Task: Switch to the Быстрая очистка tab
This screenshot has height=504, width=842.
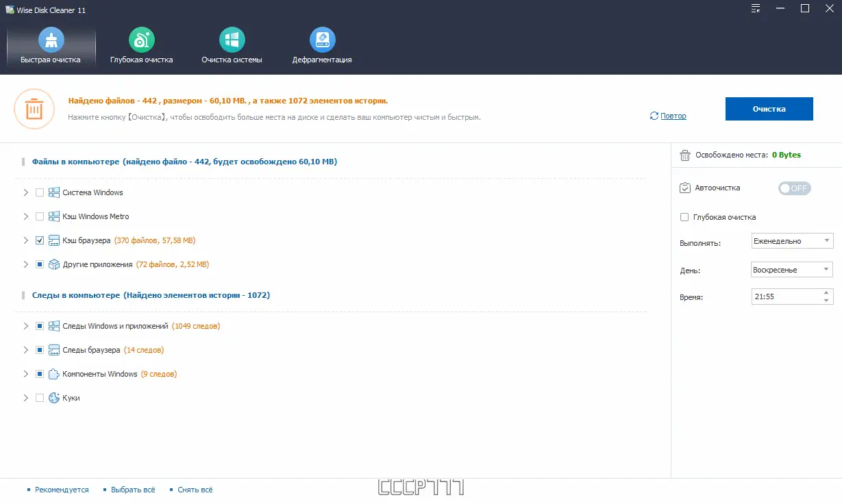Action: click(51, 46)
